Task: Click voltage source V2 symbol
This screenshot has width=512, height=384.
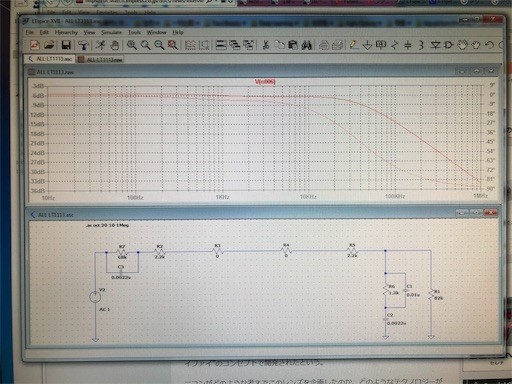Action: (95, 296)
